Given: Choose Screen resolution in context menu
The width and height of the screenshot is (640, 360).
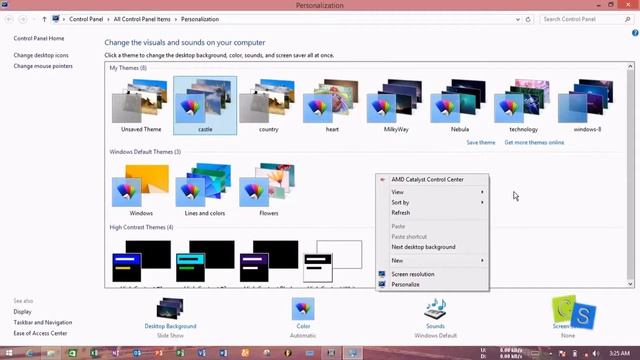Looking at the screenshot, I should [432, 274].
